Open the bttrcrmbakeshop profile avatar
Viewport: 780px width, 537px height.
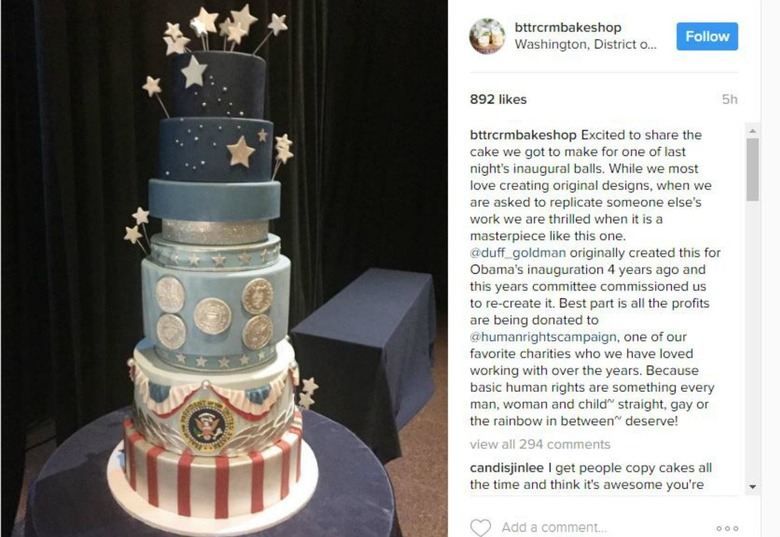487,36
